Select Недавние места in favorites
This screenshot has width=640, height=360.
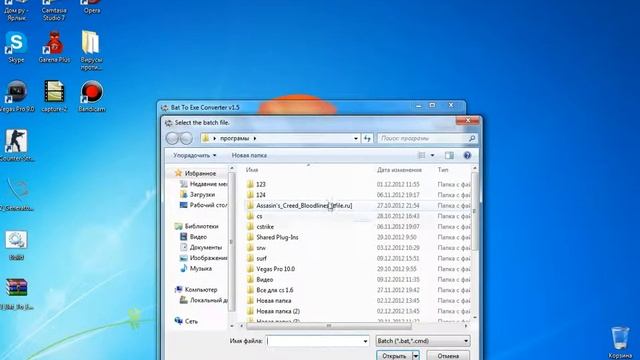pyautogui.click(x=203, y=184)
